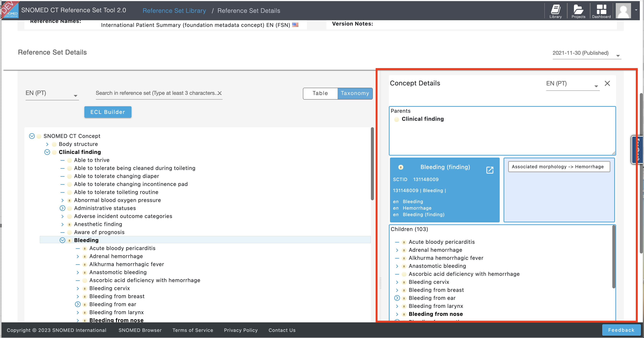
Task: Open the account menu dropdown arrow
Action: tap(636, 10)
